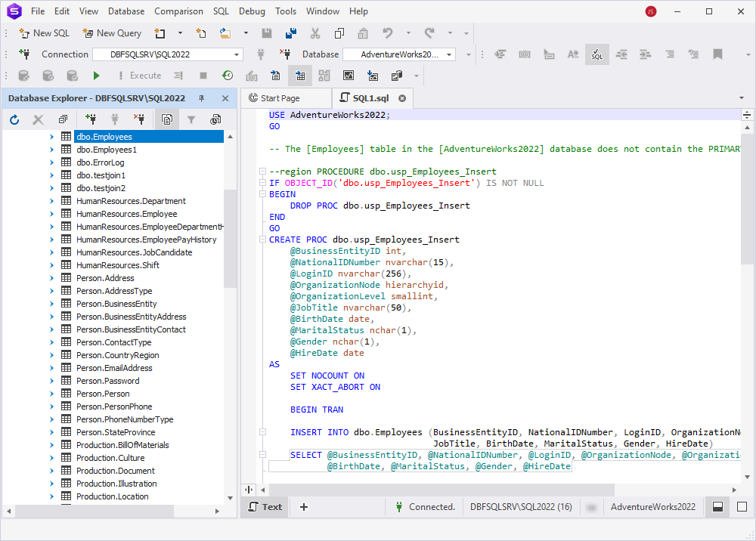This screenshot has width=756, height=541.
Task: Open the File menu
Action: (38, 11)
